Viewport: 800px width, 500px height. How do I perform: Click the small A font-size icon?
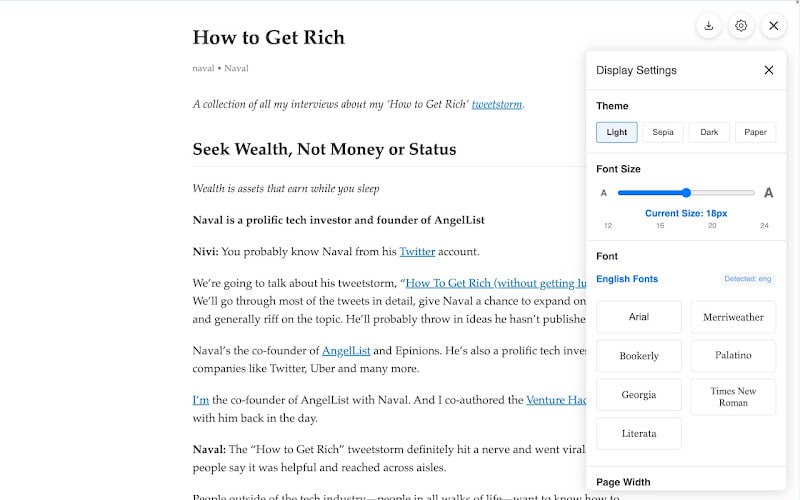point(604,193)
